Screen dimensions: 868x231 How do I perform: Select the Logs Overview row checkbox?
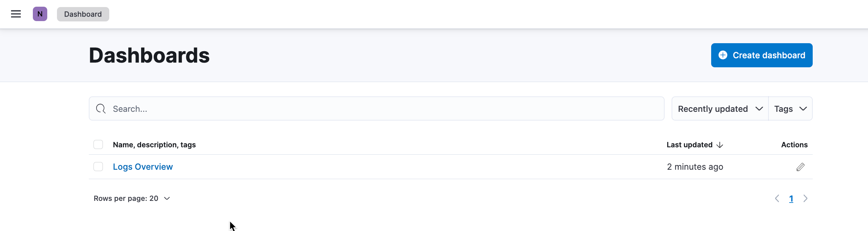[x=98, y=167]
